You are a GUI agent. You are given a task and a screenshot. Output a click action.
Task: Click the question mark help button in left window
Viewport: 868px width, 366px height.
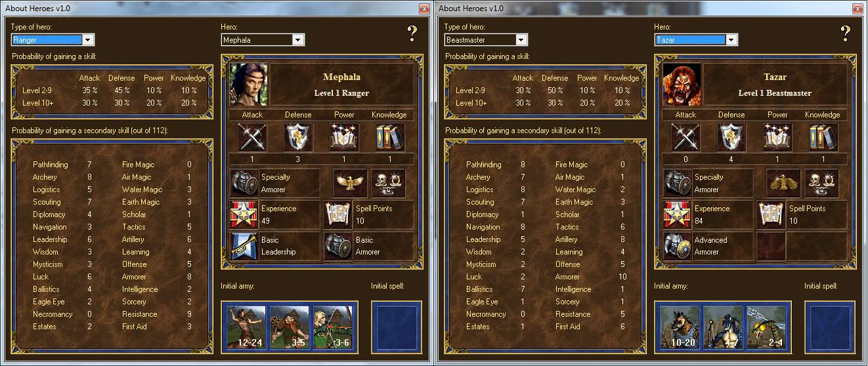coord(412,33)
